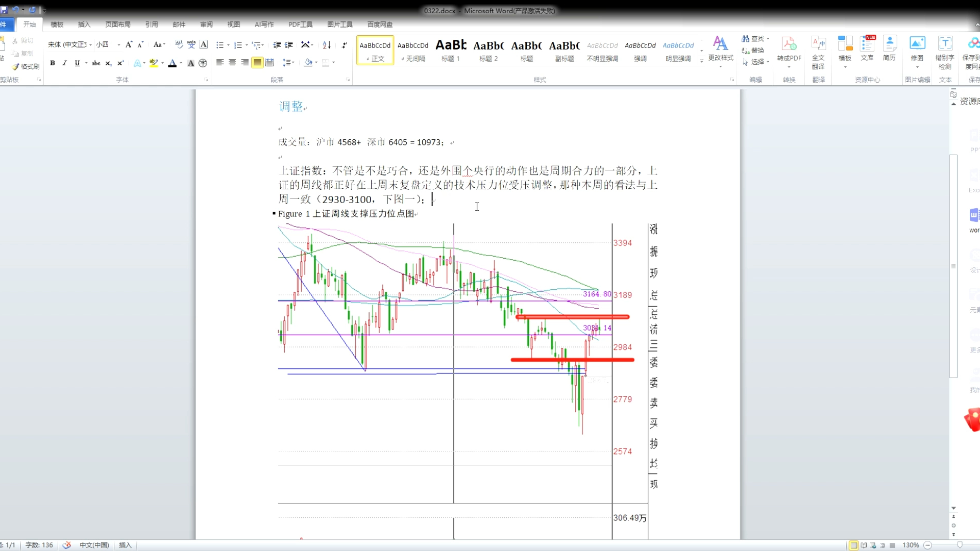Expand the styles gallery more arrow

[x=702, y=61]
